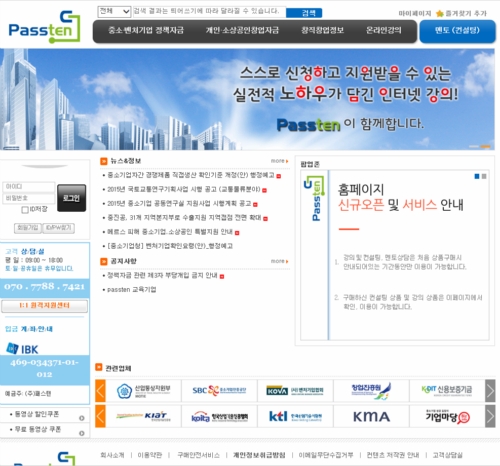Viewport: 500px width, 466px height.
Task: Open KMA partner logo
Action: (x=371, y=416)
